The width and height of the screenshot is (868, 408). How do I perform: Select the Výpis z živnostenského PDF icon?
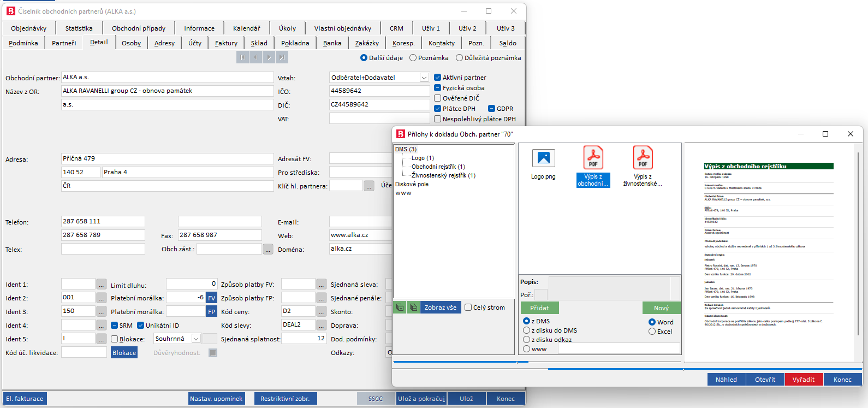pyautogui.click(x=643, y=158)
